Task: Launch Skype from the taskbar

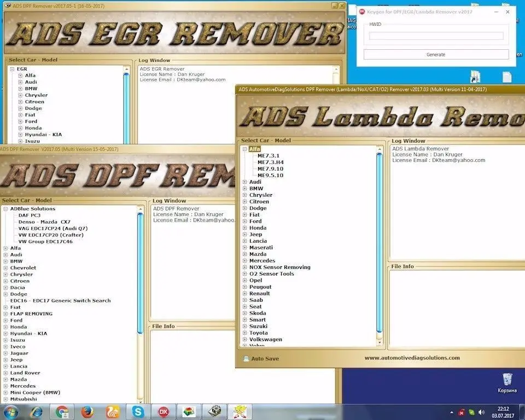Action: [138, 411]
